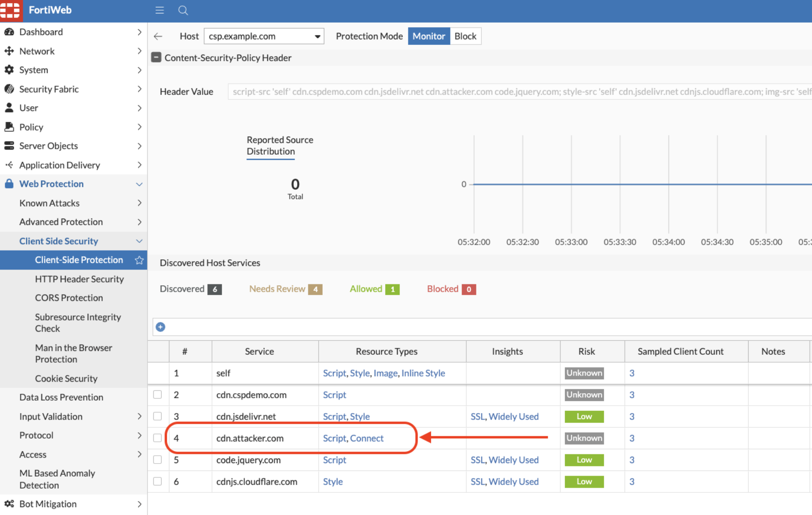Expand the Input Validation chevron

(x=139, y=416)
